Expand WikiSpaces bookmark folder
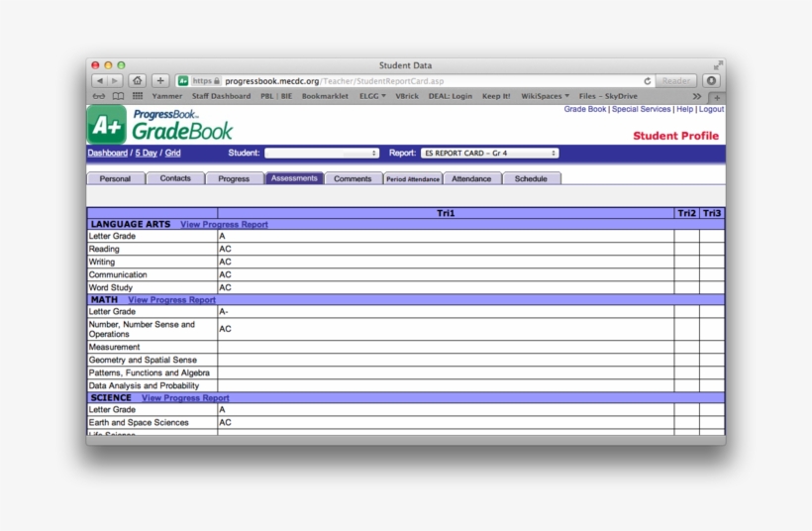 tap(545, 96)
